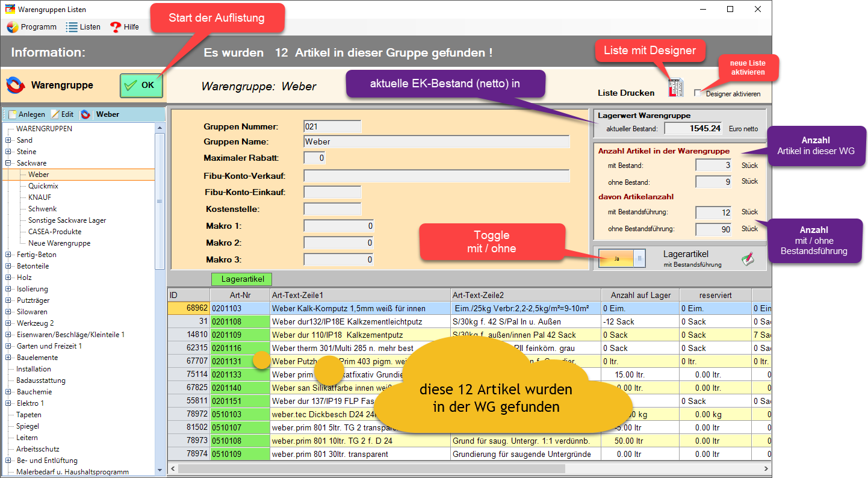
Task: Click the Makro 1 field
Action: (338, 226)
